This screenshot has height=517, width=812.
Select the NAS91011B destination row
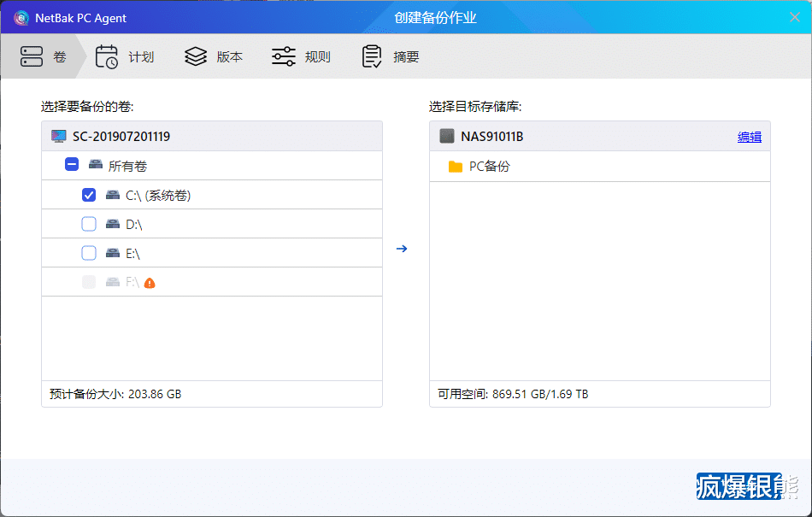click(600, 136)
